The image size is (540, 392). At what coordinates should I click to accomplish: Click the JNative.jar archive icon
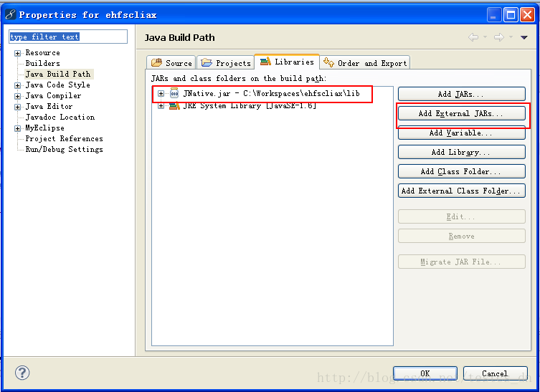[x=174, y=93]
